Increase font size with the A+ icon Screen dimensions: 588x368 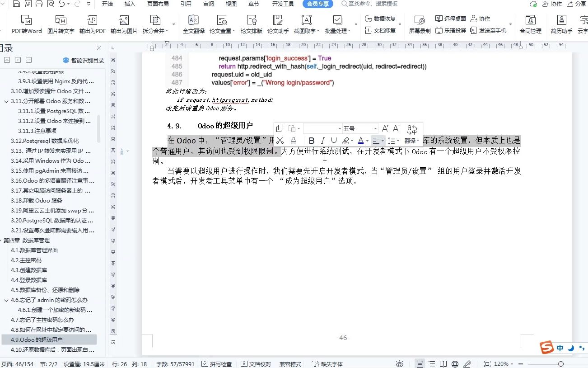tap(385, 128)
